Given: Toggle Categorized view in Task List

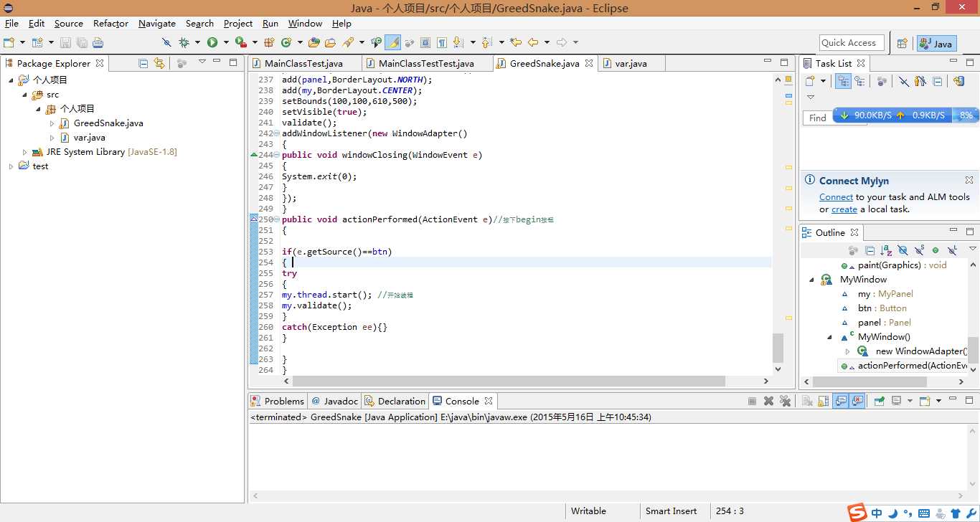Looking at the screenshot, I should (x=844, y=81).
